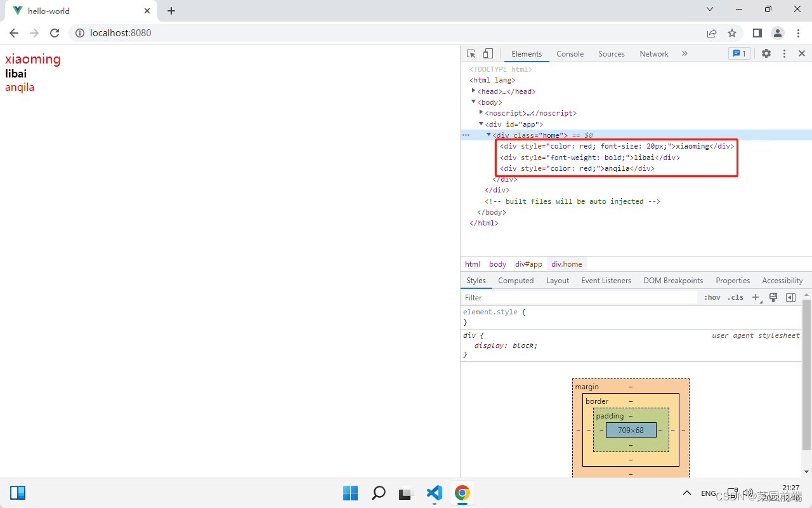Select the anqila div element row
The width and height of the screenshot is (812, 508).
coord(577,168)
